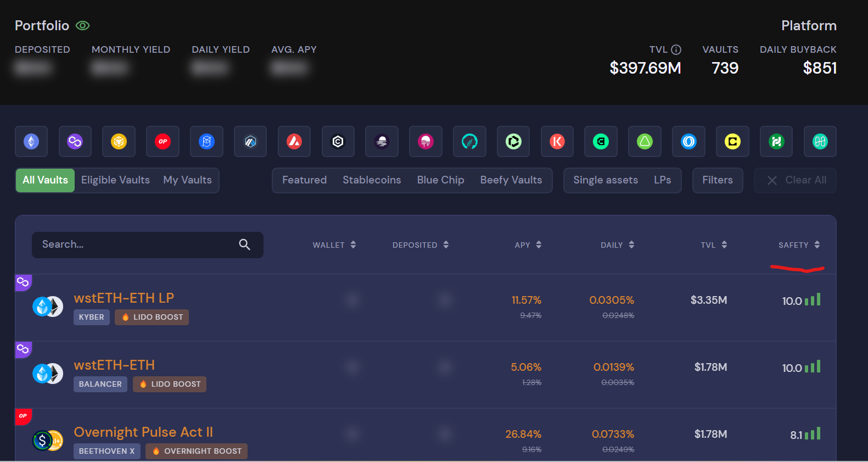
Task: Select the Moonbeam chain icon
Action: point(382,142)
